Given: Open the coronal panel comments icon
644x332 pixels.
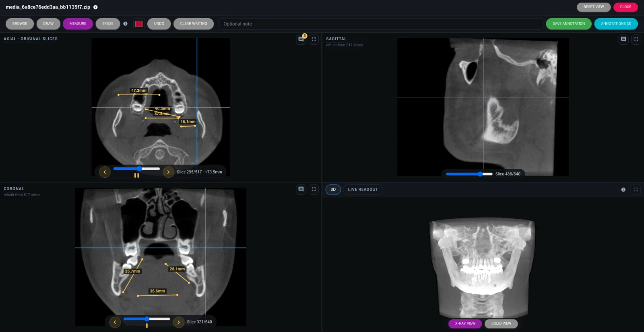Looking at the screenshot, I should [x=301, y=189].
